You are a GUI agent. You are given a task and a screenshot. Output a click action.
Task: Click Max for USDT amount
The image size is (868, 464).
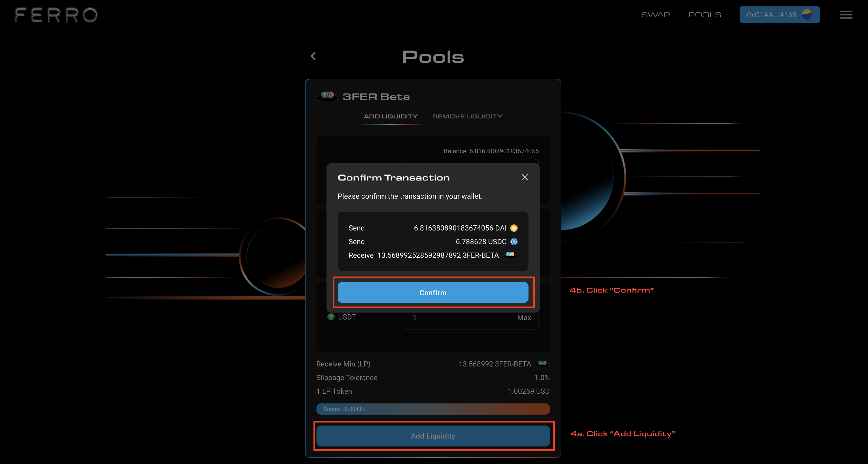[524, 318]
